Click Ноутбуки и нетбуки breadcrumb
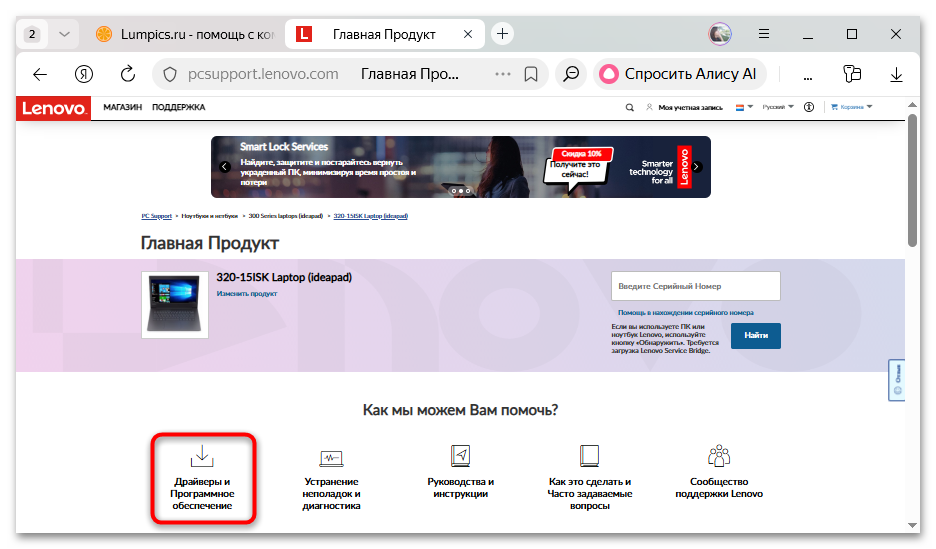 210,216
